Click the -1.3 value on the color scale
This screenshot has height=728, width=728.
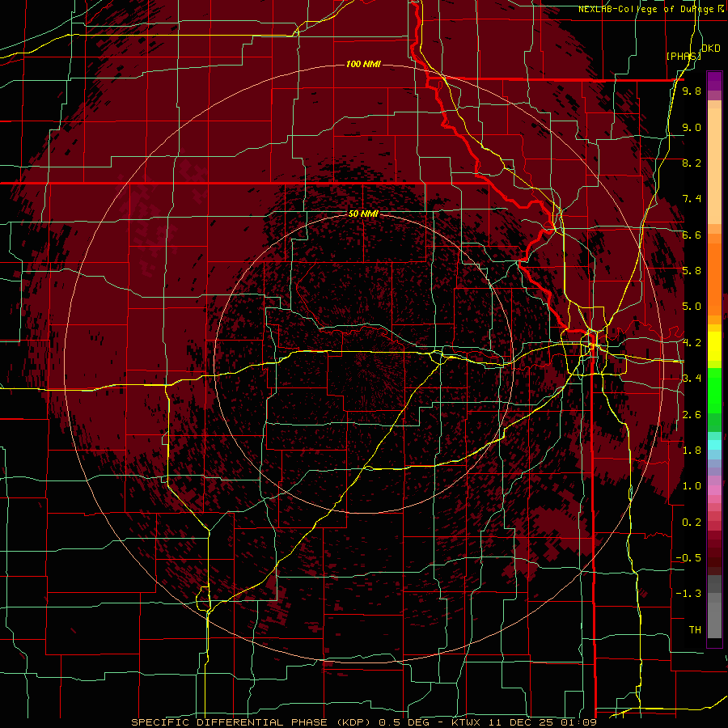click(688, 594)
